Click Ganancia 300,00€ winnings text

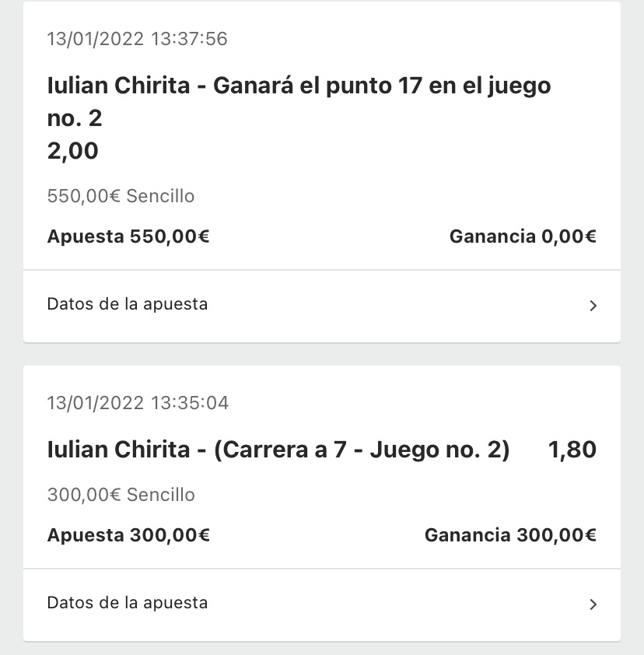[x=510, y=535]
